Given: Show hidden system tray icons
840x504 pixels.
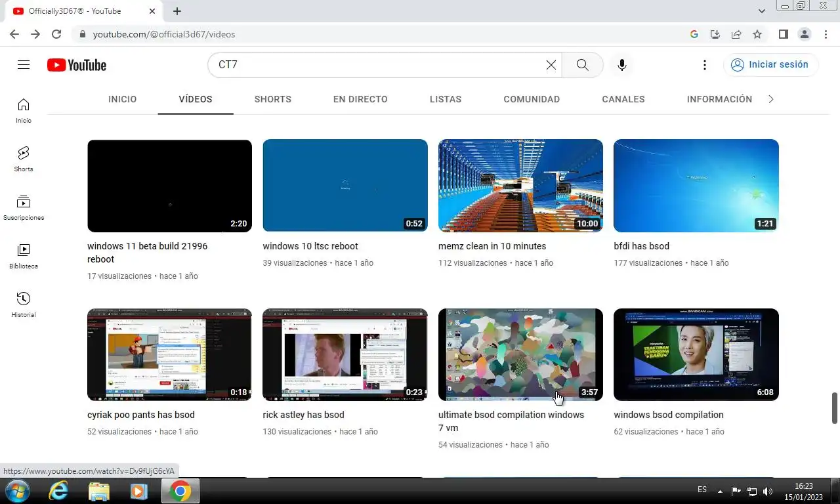Looking at the screenshot, I should tap(720, 491).
